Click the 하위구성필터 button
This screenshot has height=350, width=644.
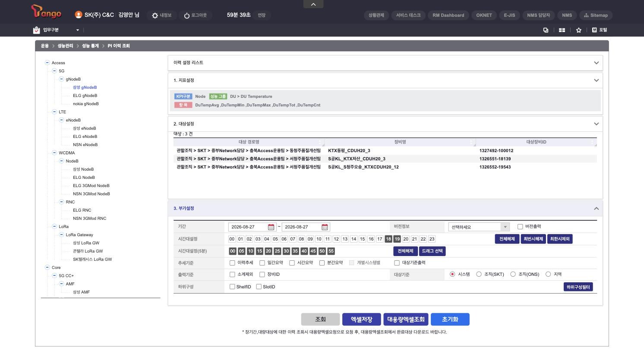point(578,287)
